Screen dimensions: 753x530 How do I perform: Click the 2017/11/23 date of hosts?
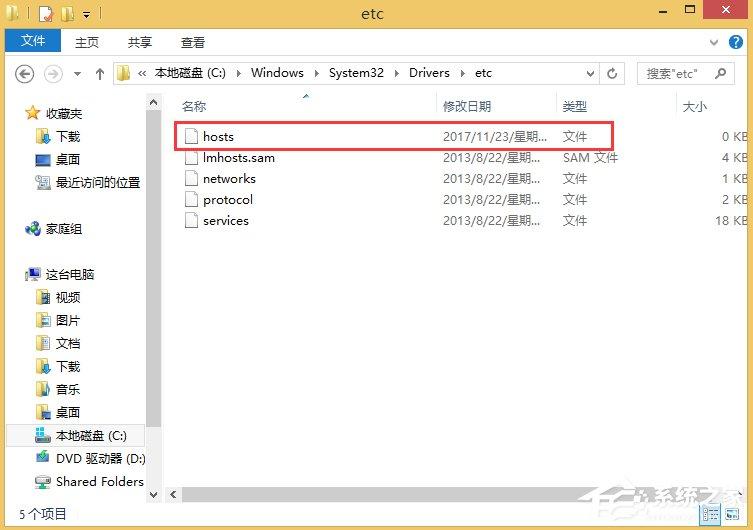click(x=495, y=137)
